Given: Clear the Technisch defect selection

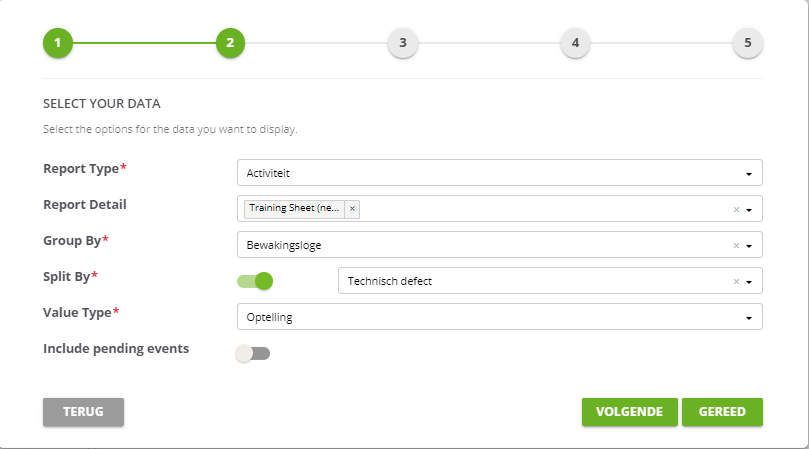Looking at the screenshot, I should pyautogui.click(x=736, y=282).
